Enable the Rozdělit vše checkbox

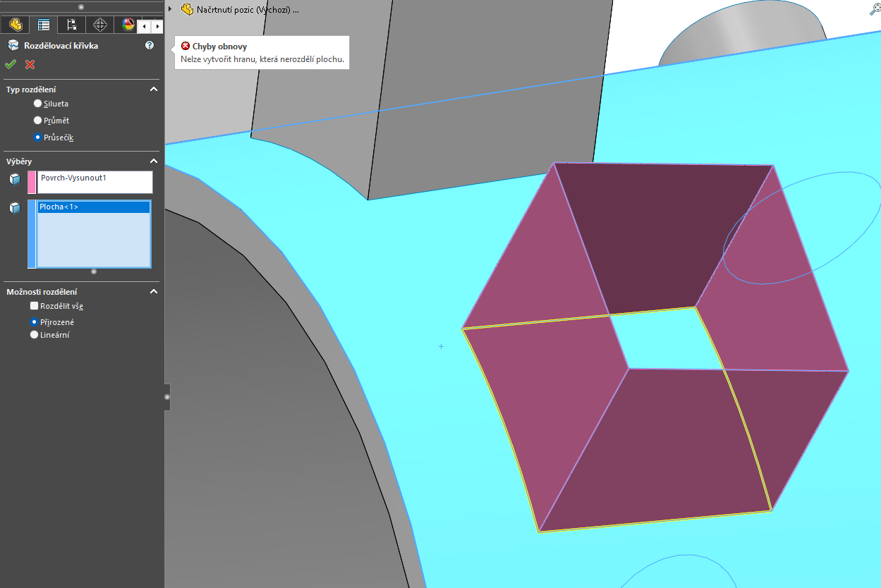pyautogui.click(x=34, y=306)
